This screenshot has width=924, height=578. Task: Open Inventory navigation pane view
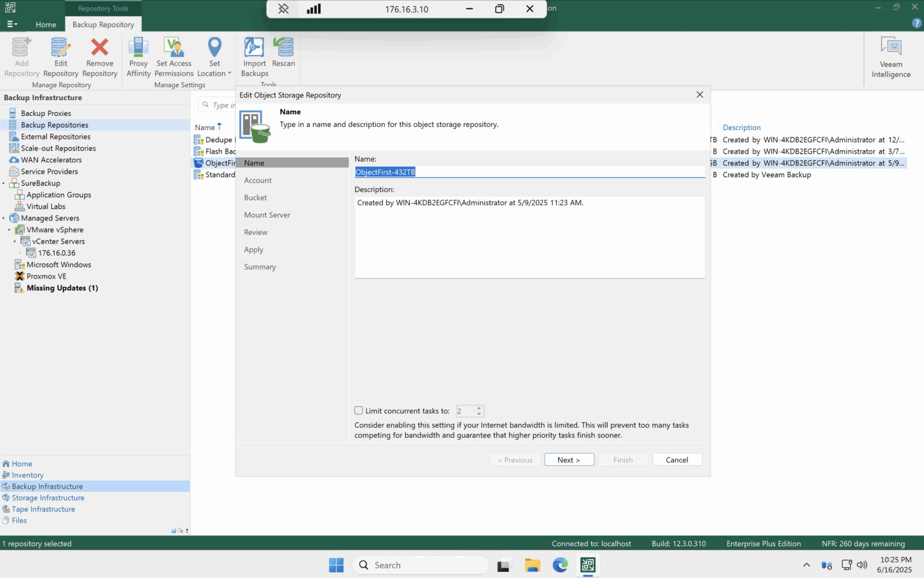(27, 475)
